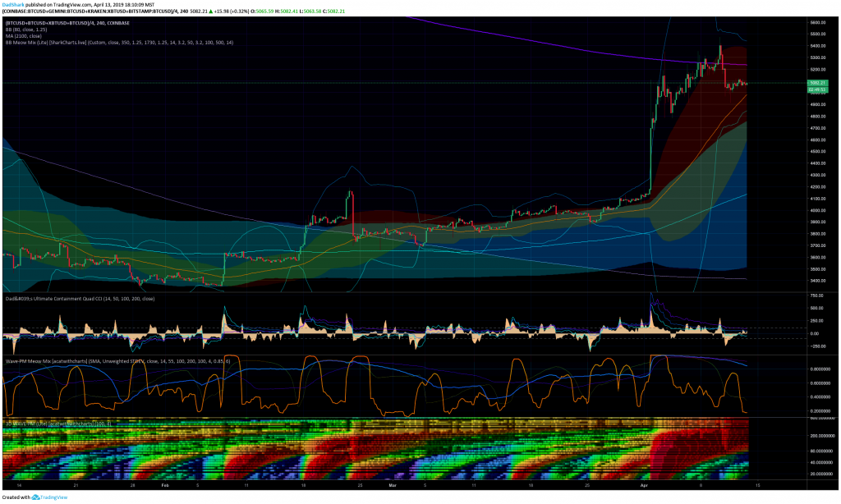Viewport: 841px width, 504px height.
Task: Click the TradingView logo at bottom left
Action: [36, 497]
